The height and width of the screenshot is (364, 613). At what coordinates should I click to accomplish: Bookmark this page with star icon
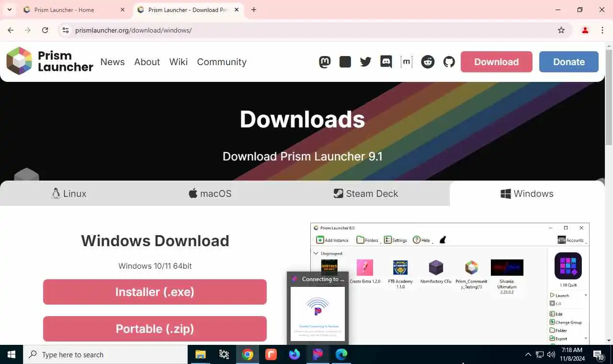click(561, 30)
